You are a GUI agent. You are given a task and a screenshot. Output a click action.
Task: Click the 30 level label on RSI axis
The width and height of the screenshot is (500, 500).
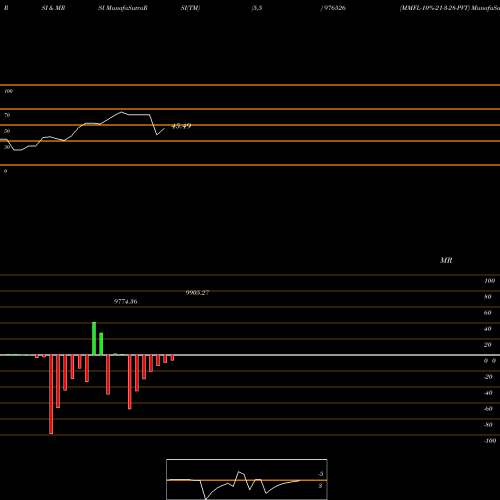click(7, 147)
